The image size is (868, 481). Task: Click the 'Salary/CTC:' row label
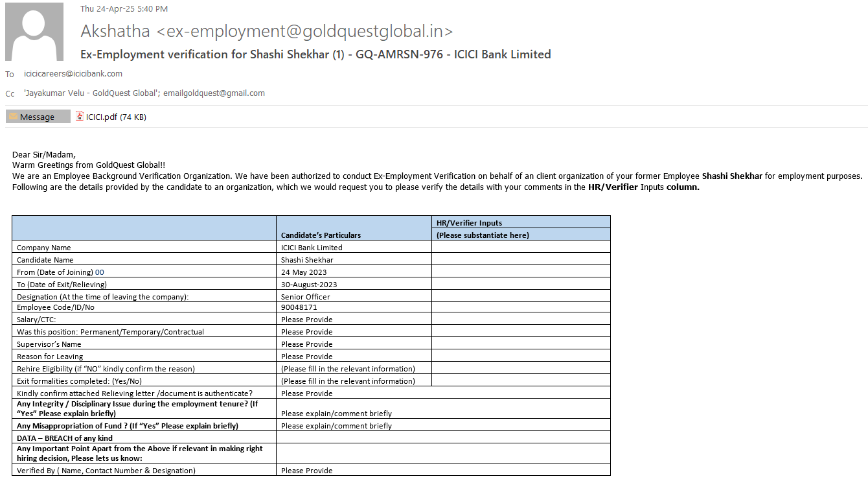coord(36,320)
